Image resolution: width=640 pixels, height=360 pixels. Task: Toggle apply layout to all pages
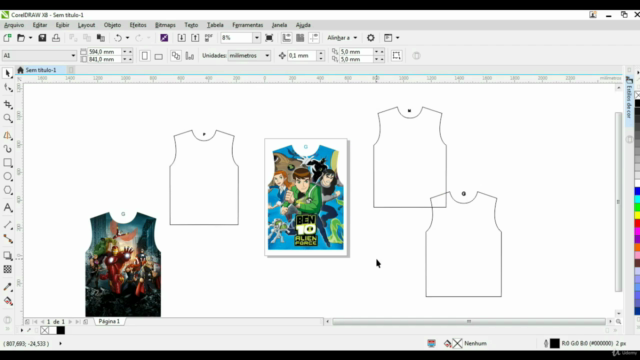pos(176,56)
